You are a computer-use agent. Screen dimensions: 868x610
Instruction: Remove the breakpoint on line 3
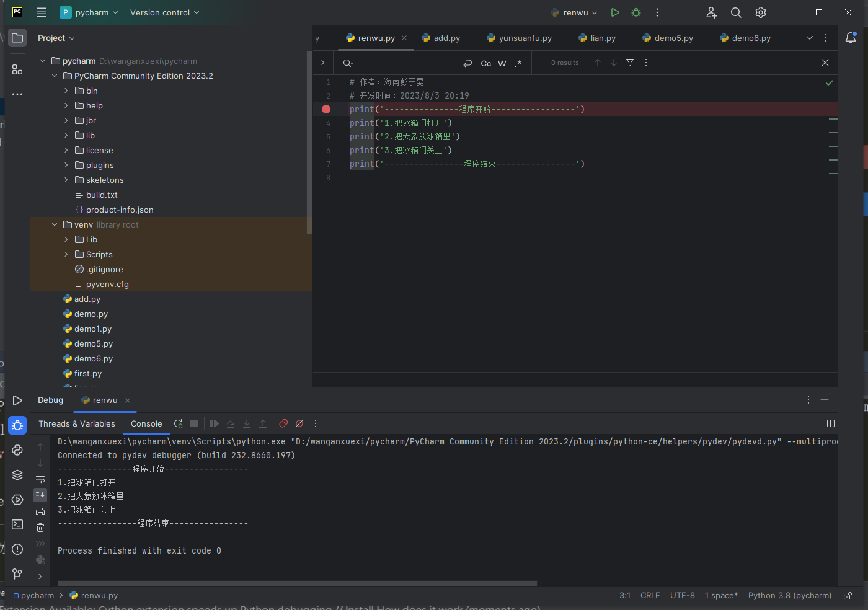click(326, 109)
